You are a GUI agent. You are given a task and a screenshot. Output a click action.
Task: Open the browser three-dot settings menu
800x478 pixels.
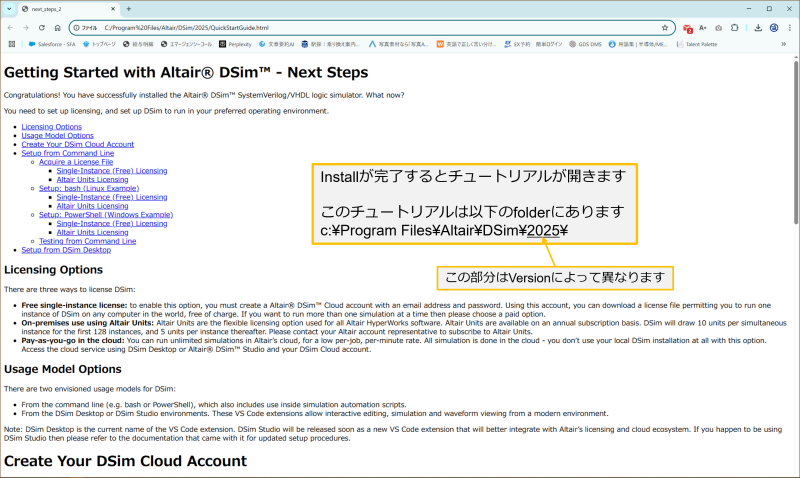[789, 28]
